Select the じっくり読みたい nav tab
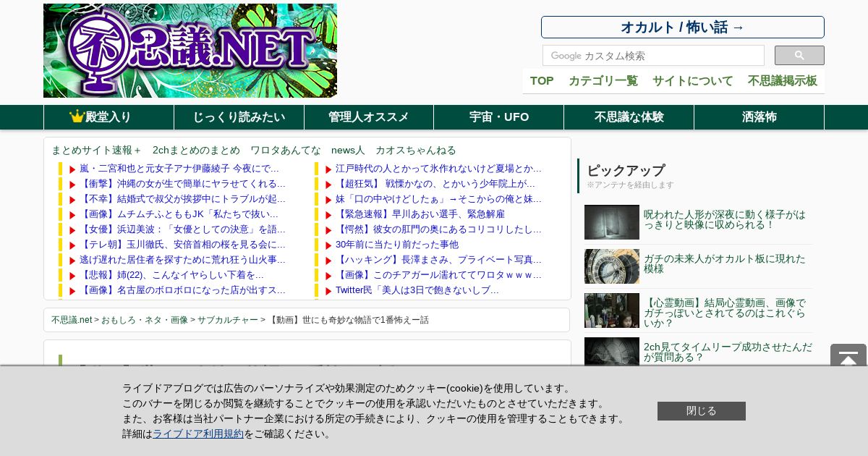The image size is (868, 456). (239, 117)
